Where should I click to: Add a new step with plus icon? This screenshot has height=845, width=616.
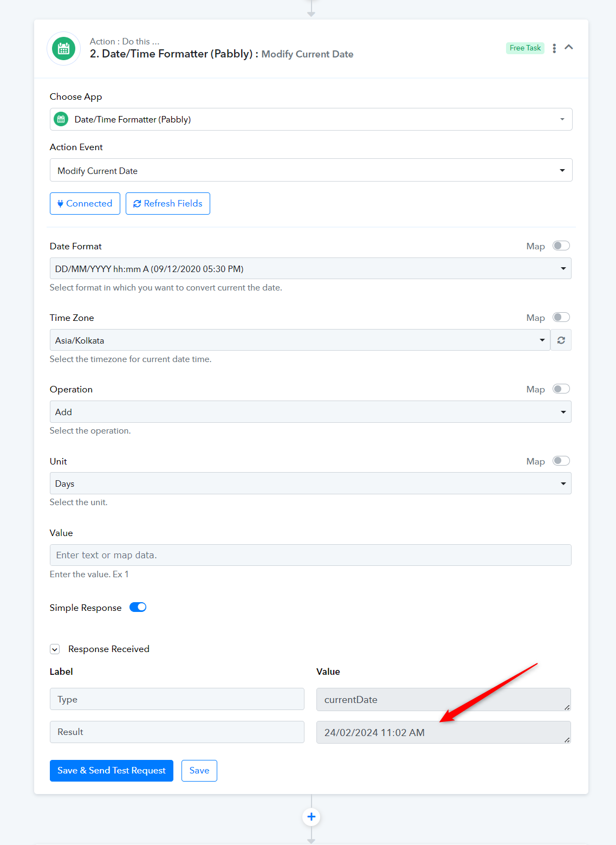[312, 817]
